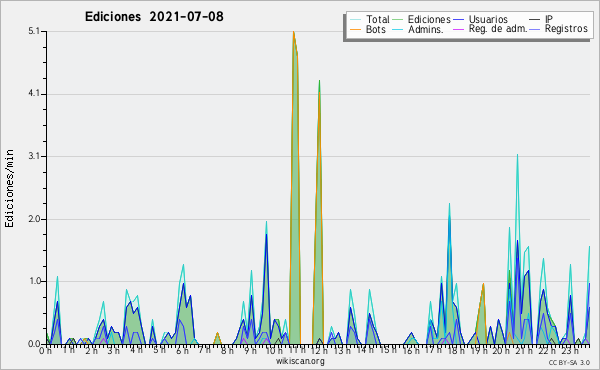Screen dimensions: 600x370
Task: Click the magenta Reg. de adm. legend swatch
Action: tap(458, 29)
